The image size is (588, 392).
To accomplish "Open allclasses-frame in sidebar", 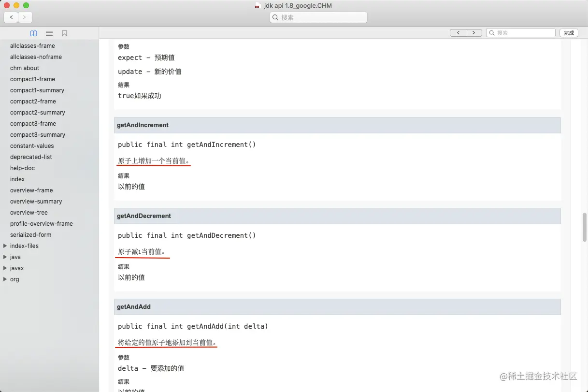I will (x=32, y=46).
